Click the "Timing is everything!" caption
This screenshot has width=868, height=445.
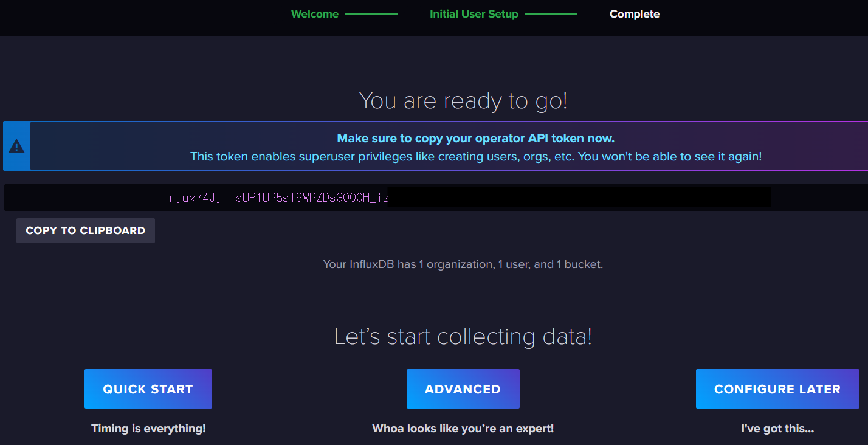pos(148,429)
